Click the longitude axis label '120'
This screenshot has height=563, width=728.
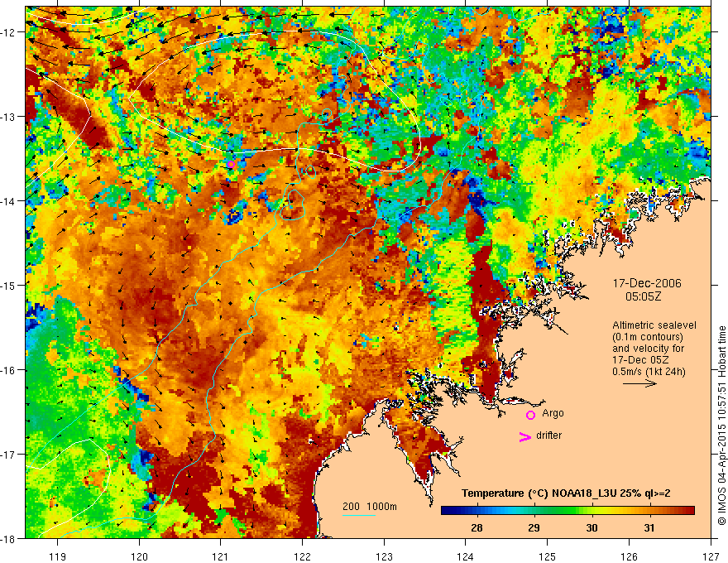click(x=139, y=556)
